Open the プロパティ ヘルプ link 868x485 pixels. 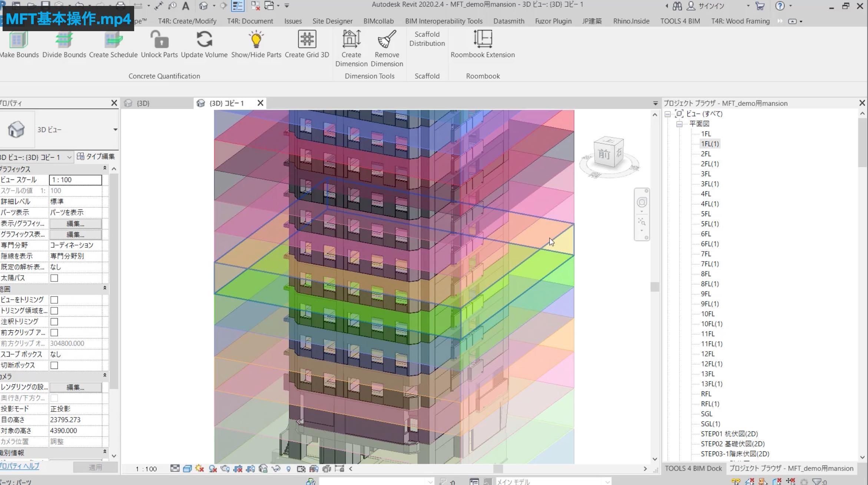point(19,466)
